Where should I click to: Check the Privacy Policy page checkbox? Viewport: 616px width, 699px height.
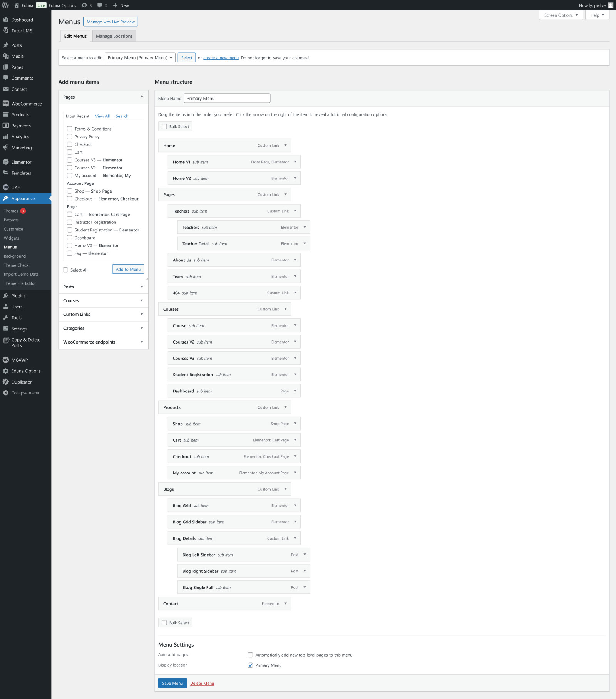[70, 137]
